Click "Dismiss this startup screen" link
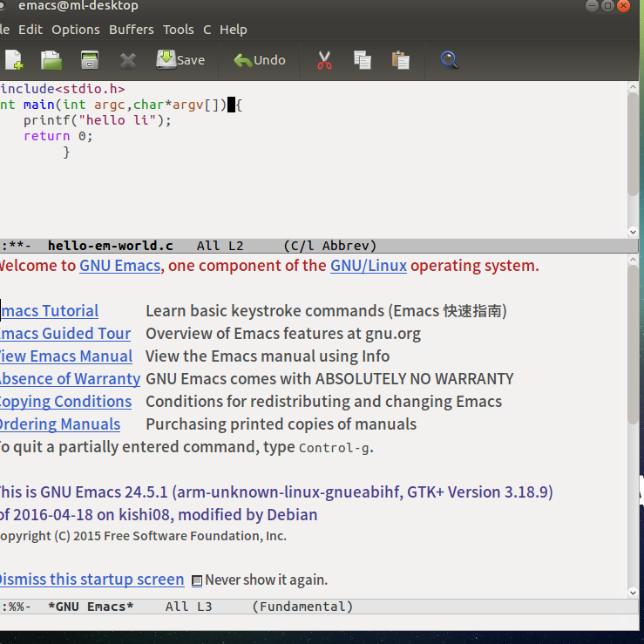Image resolution: width=644 pixels, height=644 pixels. tap(91, 580)
